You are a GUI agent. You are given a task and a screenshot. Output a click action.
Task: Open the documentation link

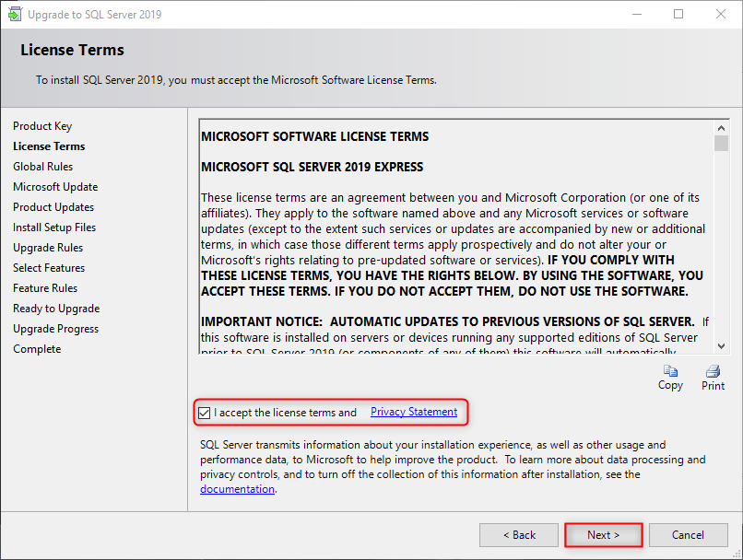[237, 489]
